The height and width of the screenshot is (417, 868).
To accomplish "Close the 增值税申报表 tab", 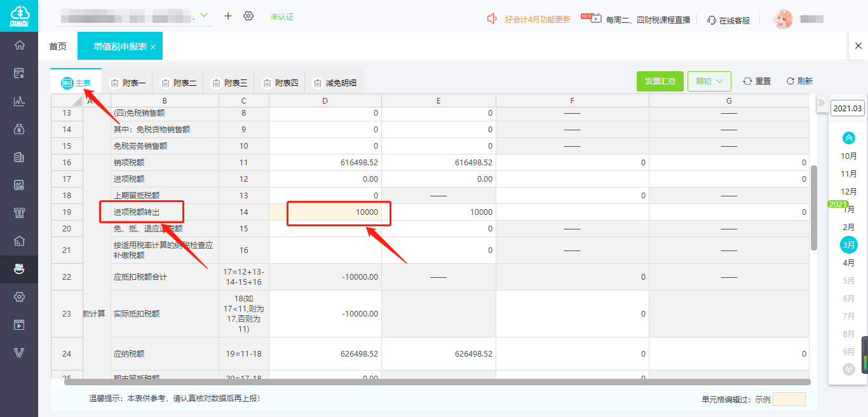I will pyautogui.click(x=153, y=46).
